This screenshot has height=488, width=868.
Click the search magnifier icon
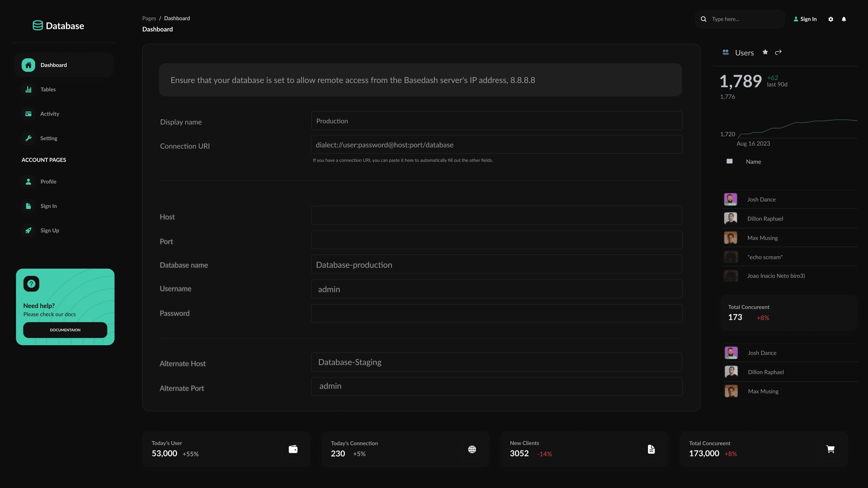click(704, 19)
